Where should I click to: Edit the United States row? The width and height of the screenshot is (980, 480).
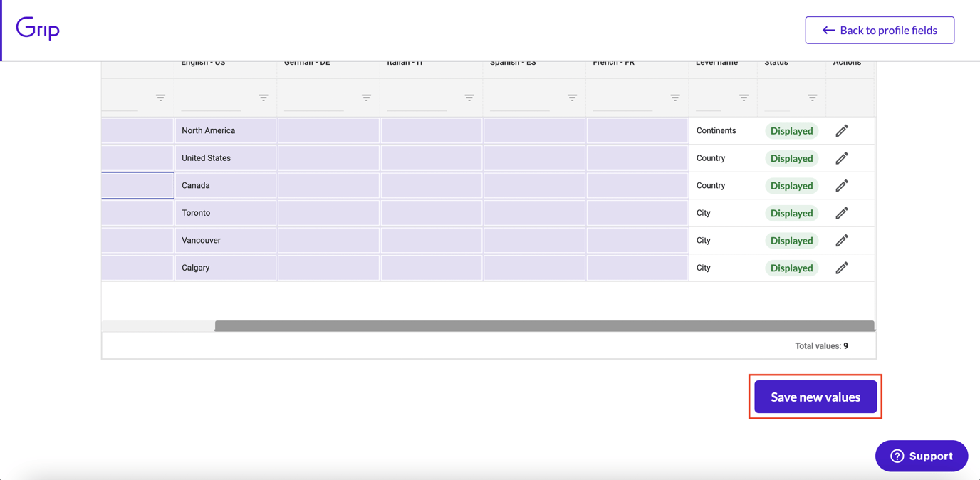pos(842,158)
